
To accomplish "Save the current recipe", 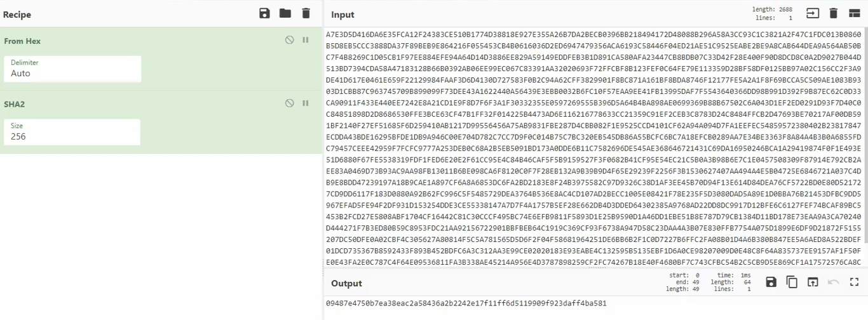I will [265, 13].
